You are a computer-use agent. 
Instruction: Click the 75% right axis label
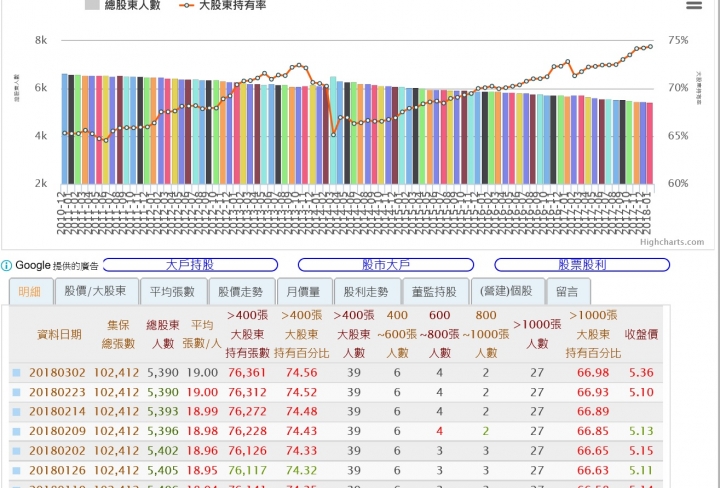pos(678,40)
